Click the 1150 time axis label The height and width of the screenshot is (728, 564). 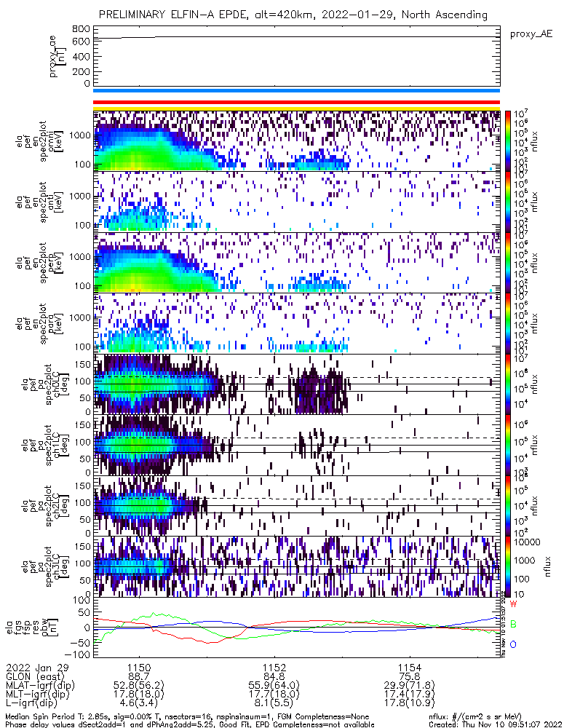(x=139, y=668)
